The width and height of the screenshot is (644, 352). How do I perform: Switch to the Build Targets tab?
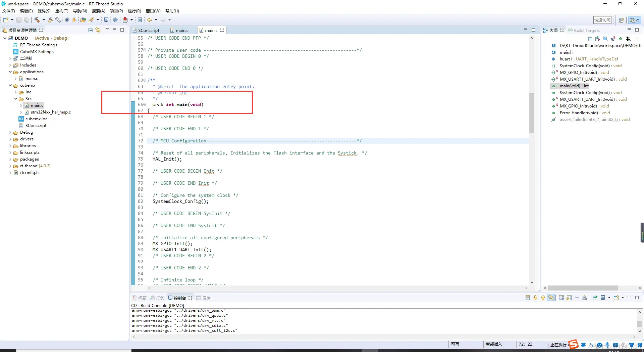point(584,30)
